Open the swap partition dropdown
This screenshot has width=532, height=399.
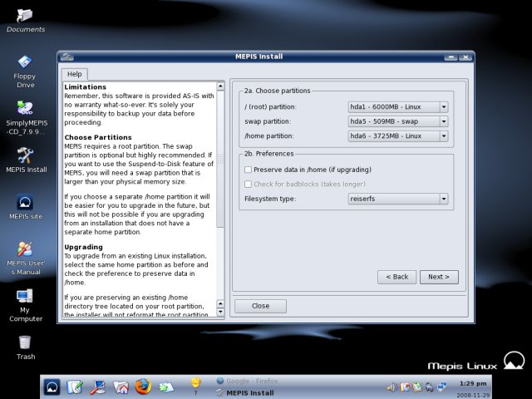pyautogui.click(x=398, y=121)
